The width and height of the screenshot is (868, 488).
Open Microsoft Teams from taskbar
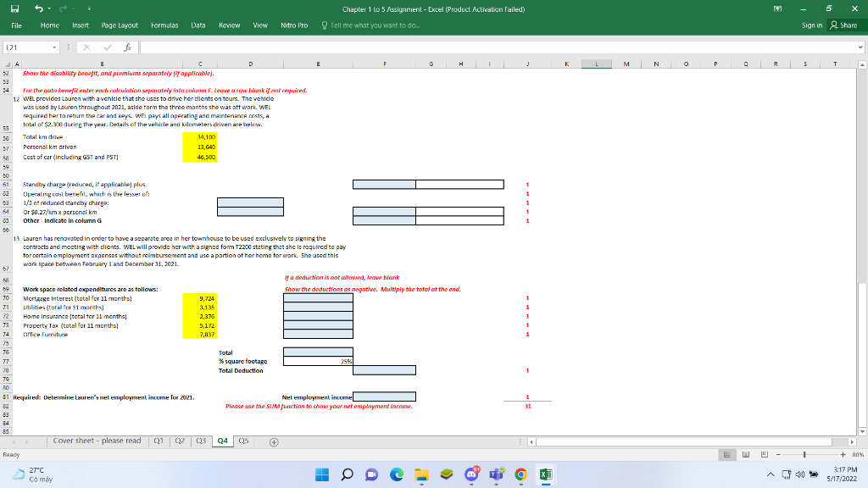(496, 474)
